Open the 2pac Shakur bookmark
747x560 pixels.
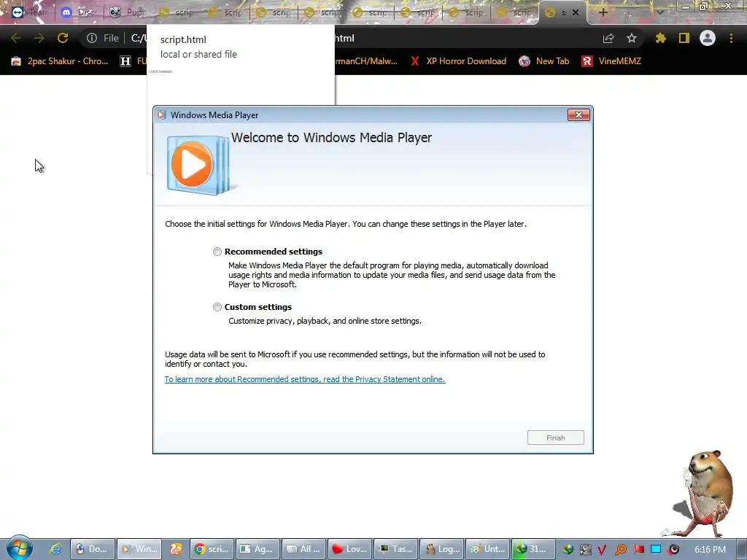(60, 61)
